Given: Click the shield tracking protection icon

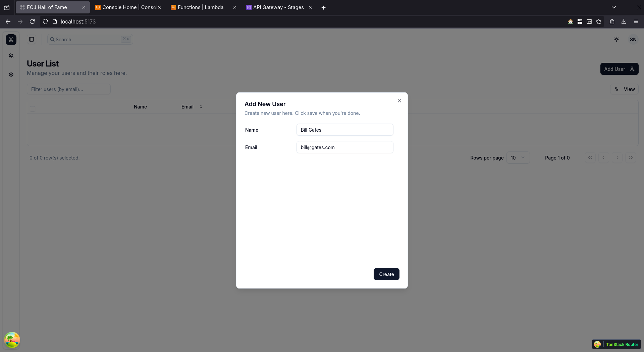Looking at the screenshot, I should coord(45,21).
